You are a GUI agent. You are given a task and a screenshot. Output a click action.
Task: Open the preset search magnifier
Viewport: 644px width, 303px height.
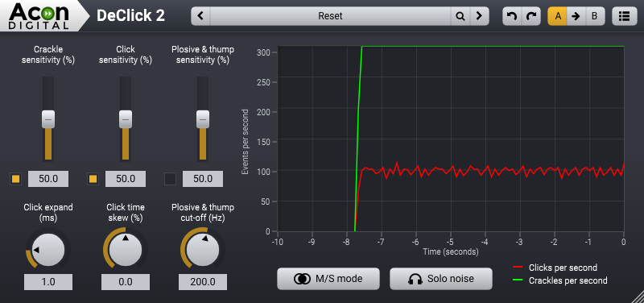pos(460,16)
